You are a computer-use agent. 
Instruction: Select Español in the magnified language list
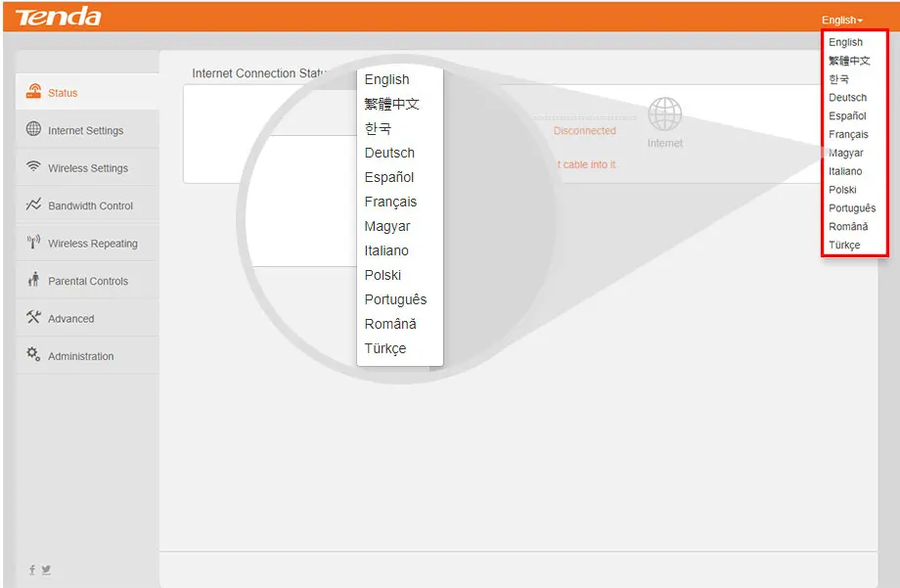(x=388, y=177)
